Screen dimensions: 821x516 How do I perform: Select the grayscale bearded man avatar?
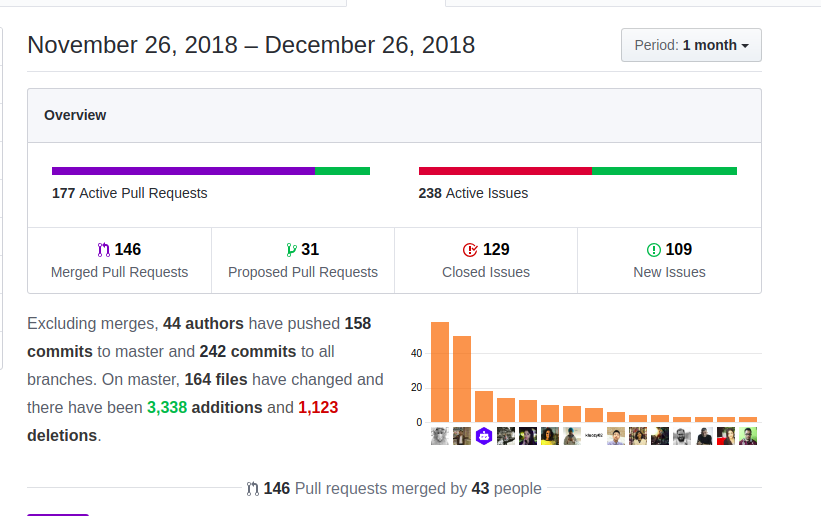(x=682, y=436)
